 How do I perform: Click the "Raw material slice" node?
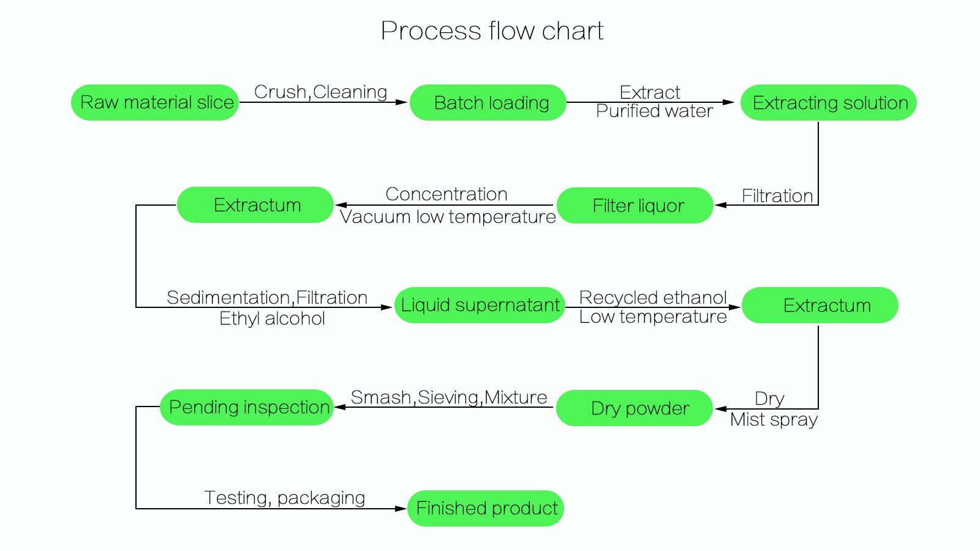tap(155, 102)
